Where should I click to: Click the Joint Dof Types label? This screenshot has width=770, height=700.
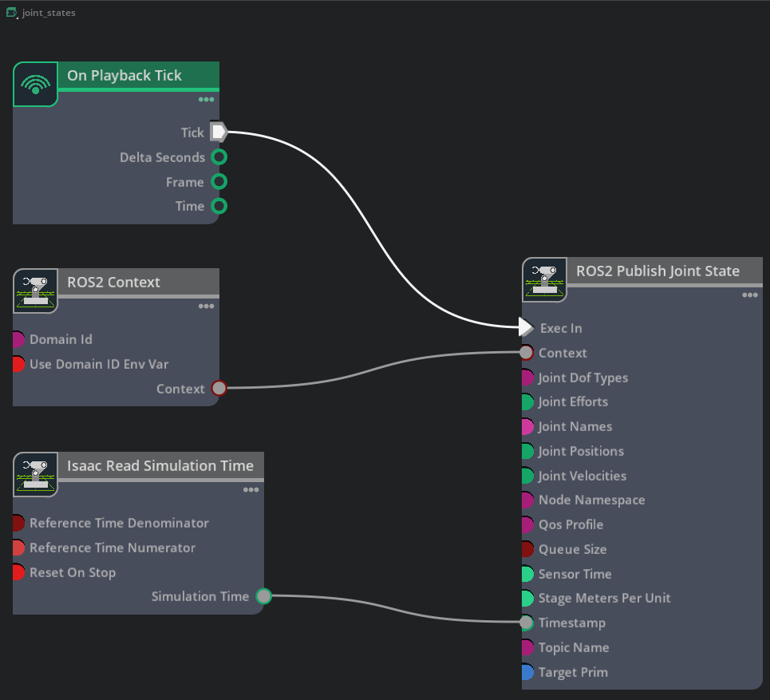(583, 378)
